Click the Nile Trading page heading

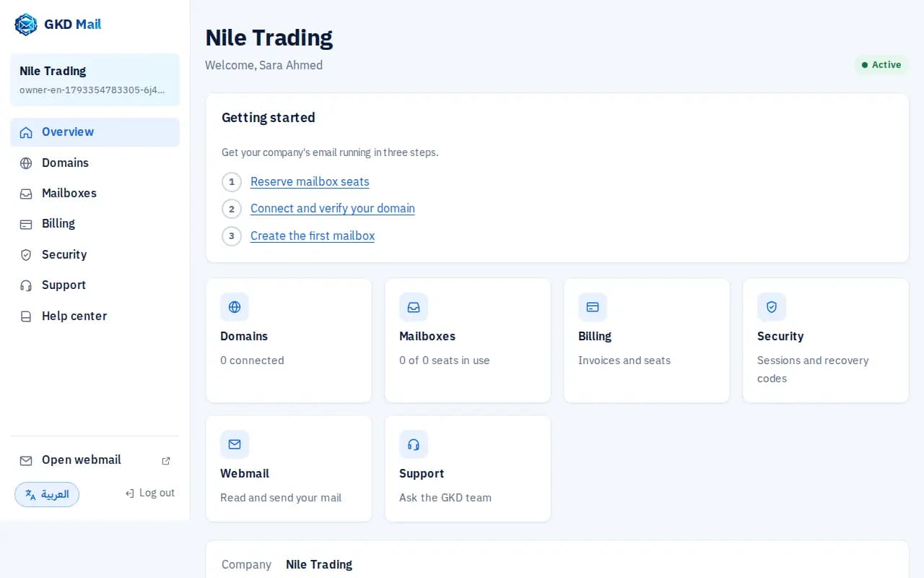coord(269,38)
